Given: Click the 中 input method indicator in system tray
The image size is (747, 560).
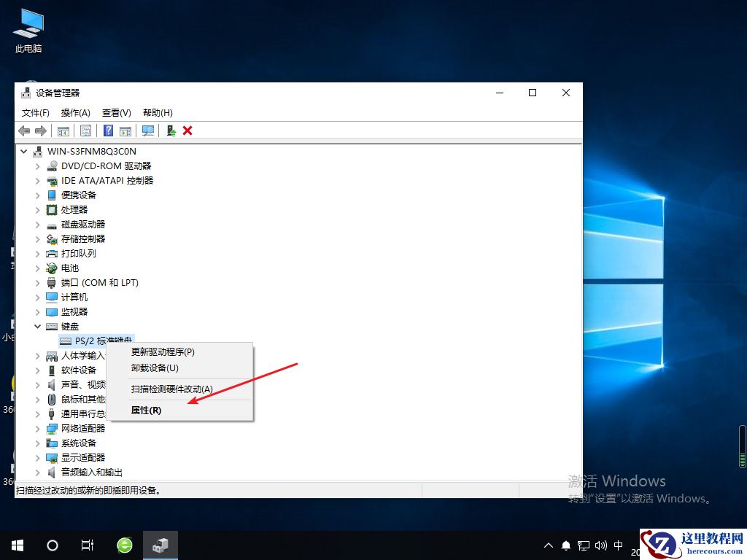Looking at the screenshot, I should [619, 545].
